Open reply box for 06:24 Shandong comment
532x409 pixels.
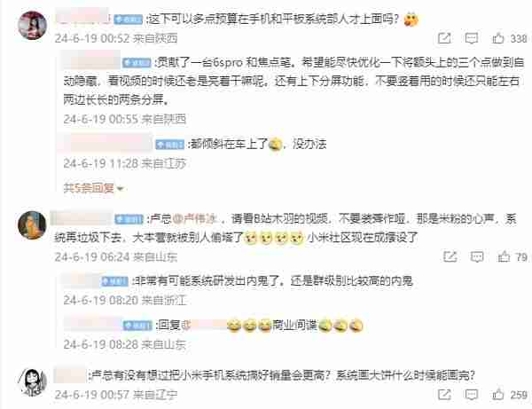(477, 256)
